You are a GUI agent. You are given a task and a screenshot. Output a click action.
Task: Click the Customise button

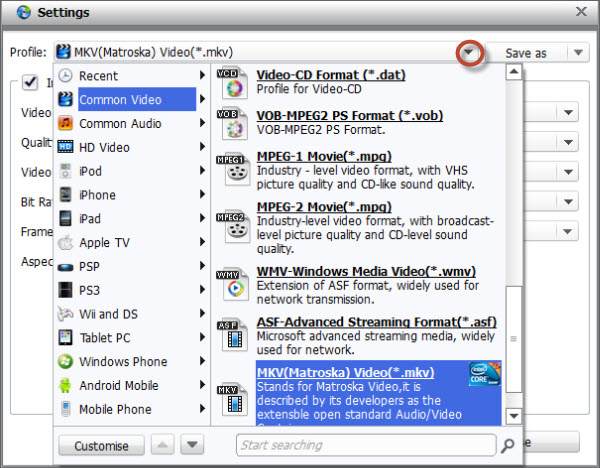click(101, 445)
